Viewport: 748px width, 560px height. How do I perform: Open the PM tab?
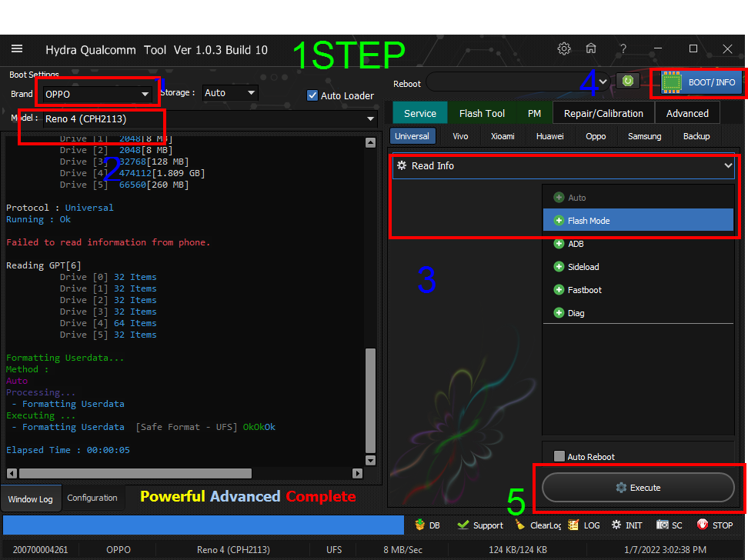[x=534, y=114]
